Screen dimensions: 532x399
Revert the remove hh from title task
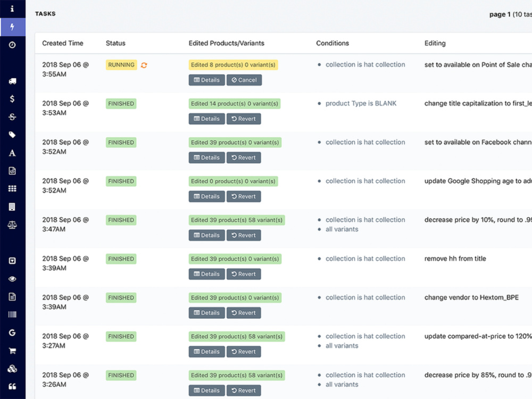pos(244,274)
